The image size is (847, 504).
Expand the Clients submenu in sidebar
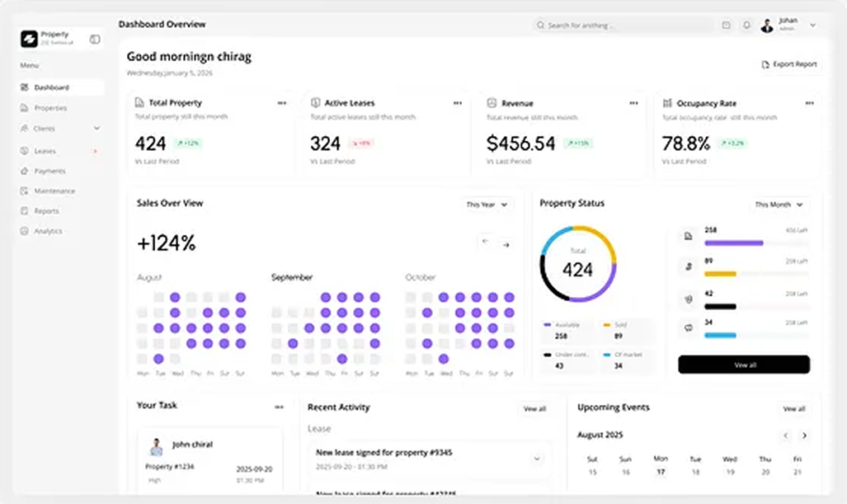pyautogui.click(x=96, y=129)
